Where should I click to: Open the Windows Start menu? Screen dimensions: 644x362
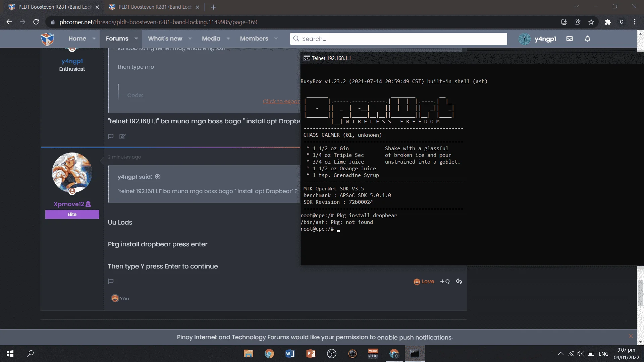[x=10, y=354]
